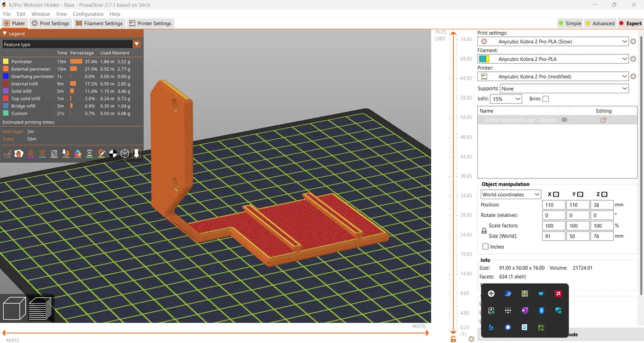Open the Configuration menu
Image resolution: width=644 pixels, height=343 pixels.
[87, 14]
